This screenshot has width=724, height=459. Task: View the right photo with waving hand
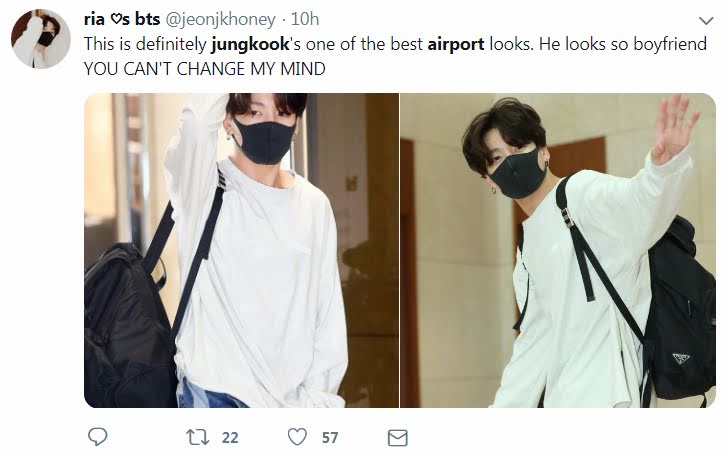558,250
